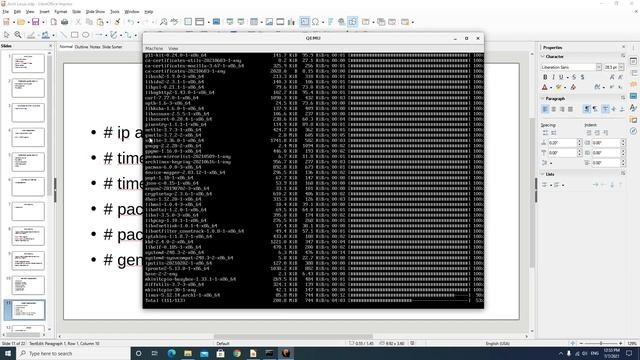This screenshot has height=360, width=640.
Task: Click the Insert Image icon
Action: coord(269,22)
